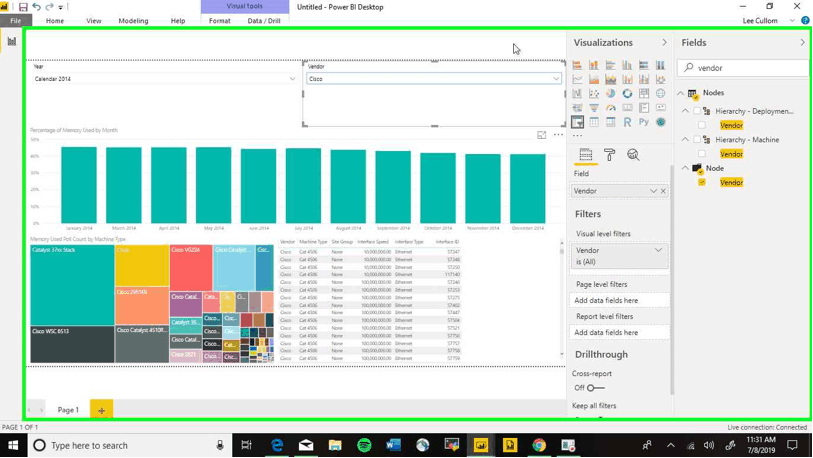Toggle Cross-report drillthrough switch

pyautogui.click(x=595, y=388)
